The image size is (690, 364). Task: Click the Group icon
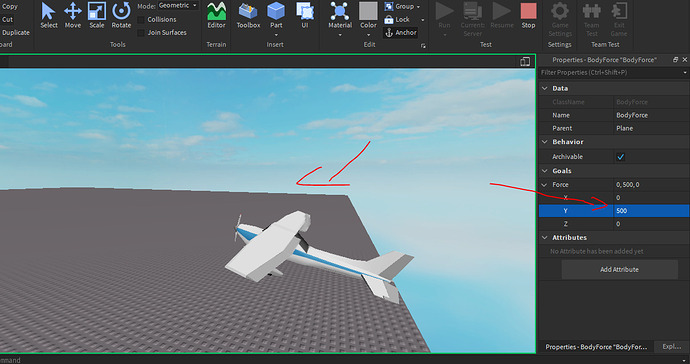(389, 6)
